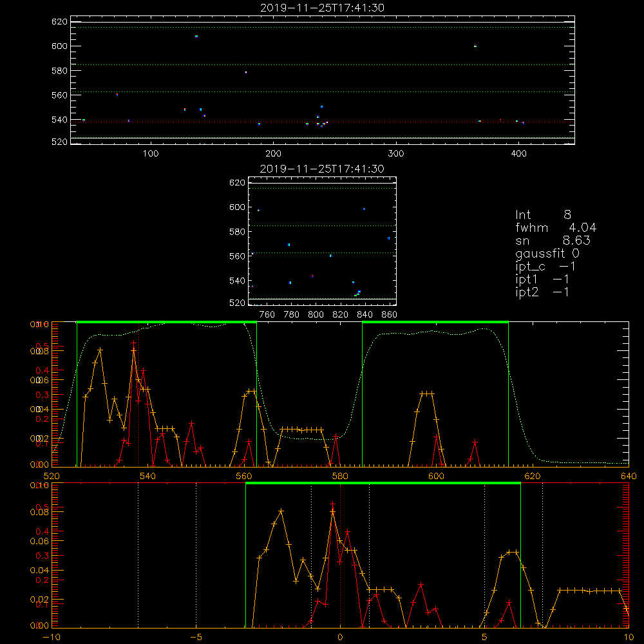
Task: Click x-axis label 0 on bottom plot
Action: pyautogui.click(x=340, y=638)
